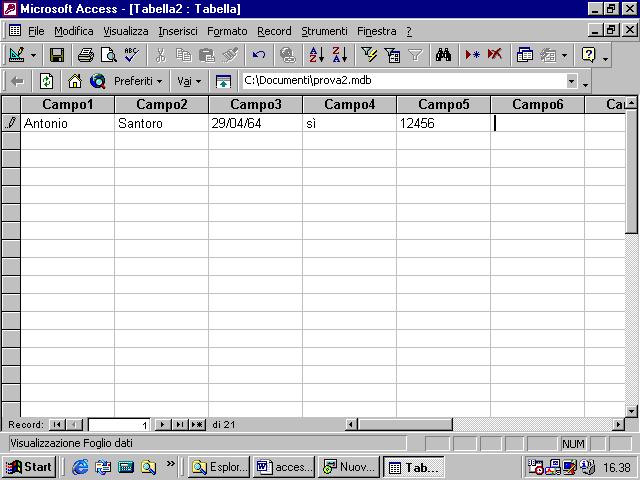
Task: Open the Inserisci menu
Action: pos(178,31)
